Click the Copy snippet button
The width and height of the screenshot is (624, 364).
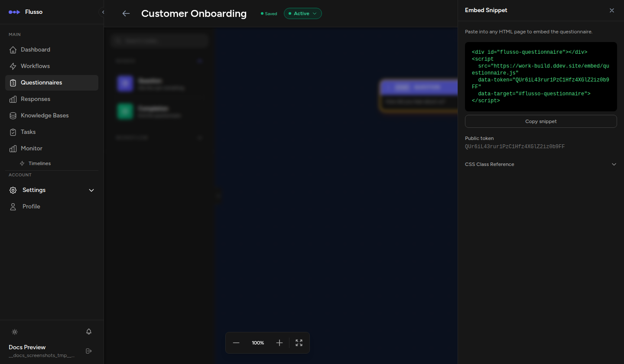pos(541,121)
